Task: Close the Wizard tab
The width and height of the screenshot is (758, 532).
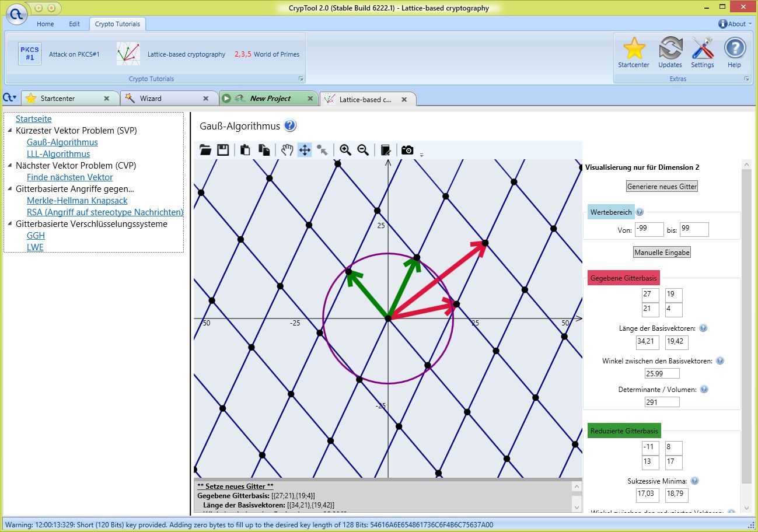Action: [205, 99]
